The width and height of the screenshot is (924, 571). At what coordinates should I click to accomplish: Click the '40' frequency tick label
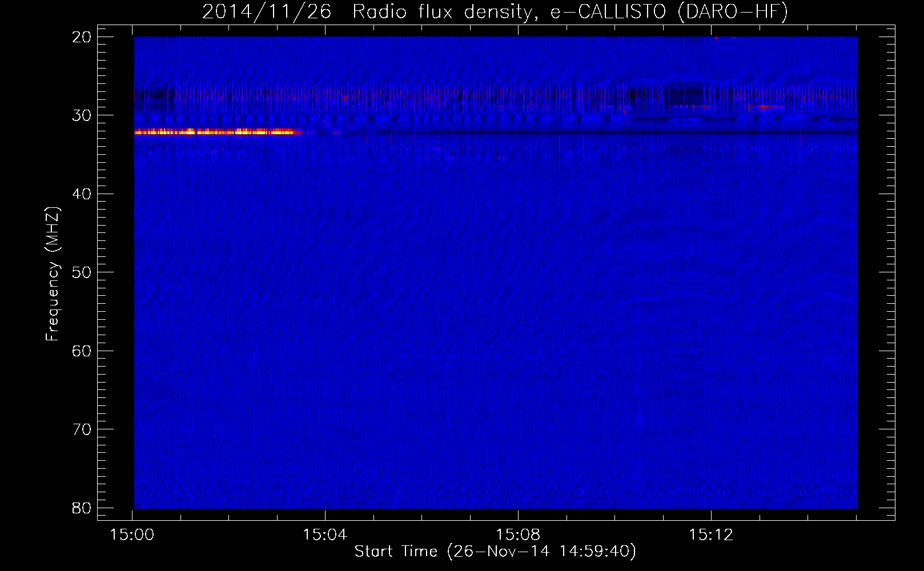pyautogui.click(x=82, y=194)
